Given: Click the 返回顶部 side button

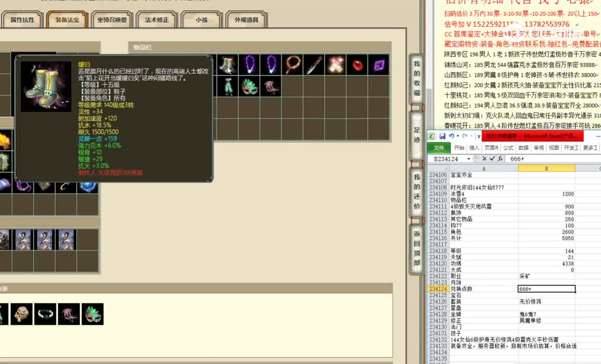Looking at the screenshot, I should [417, 248].
